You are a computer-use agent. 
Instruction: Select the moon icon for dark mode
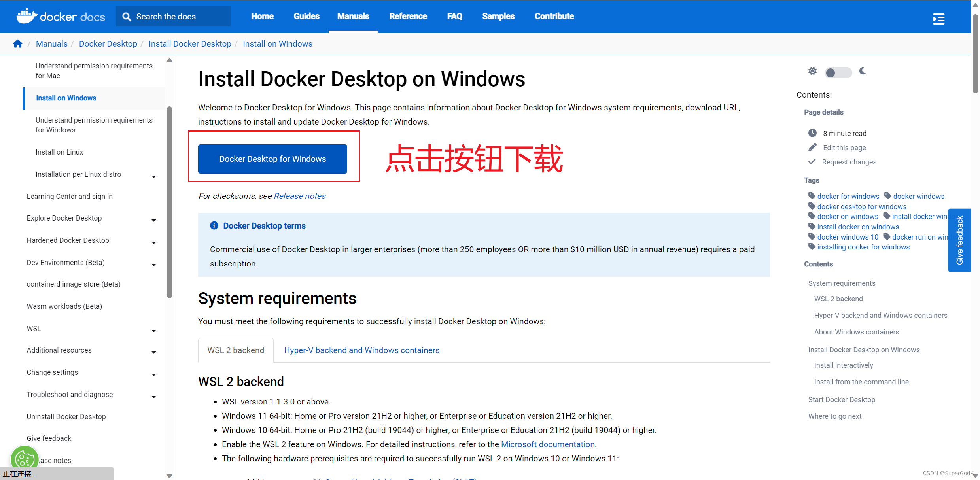pyautogui.click(x=863, y=72)
